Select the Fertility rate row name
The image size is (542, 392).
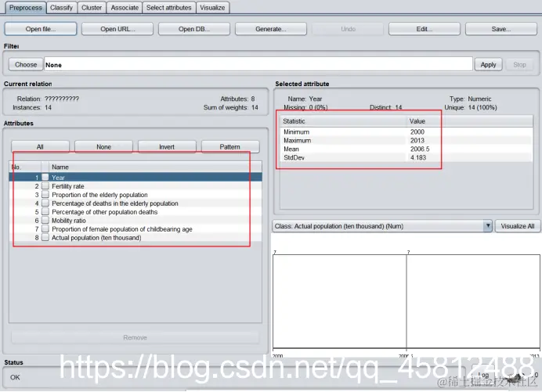[68, 186]
